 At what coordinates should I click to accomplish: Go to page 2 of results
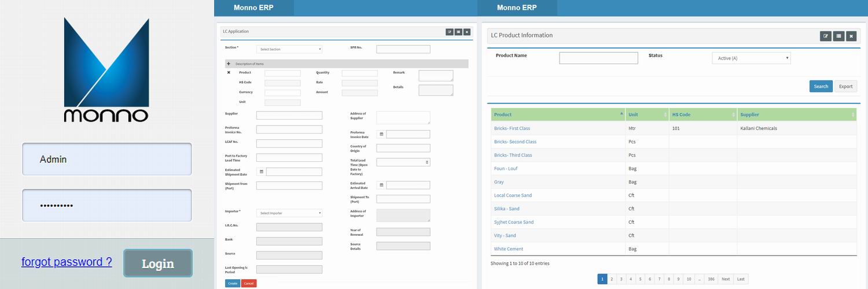tap(612, 279)
